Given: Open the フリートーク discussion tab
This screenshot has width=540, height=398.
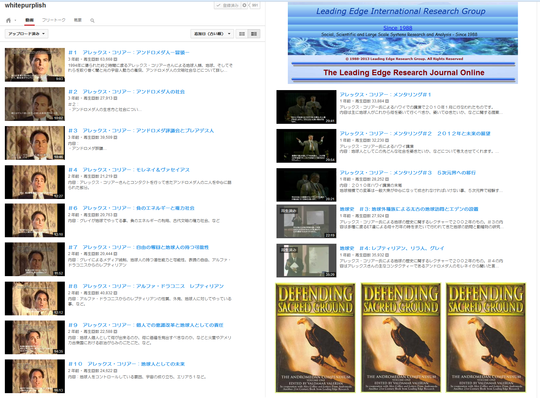Looking at the screenshot, I should (54, 20).
